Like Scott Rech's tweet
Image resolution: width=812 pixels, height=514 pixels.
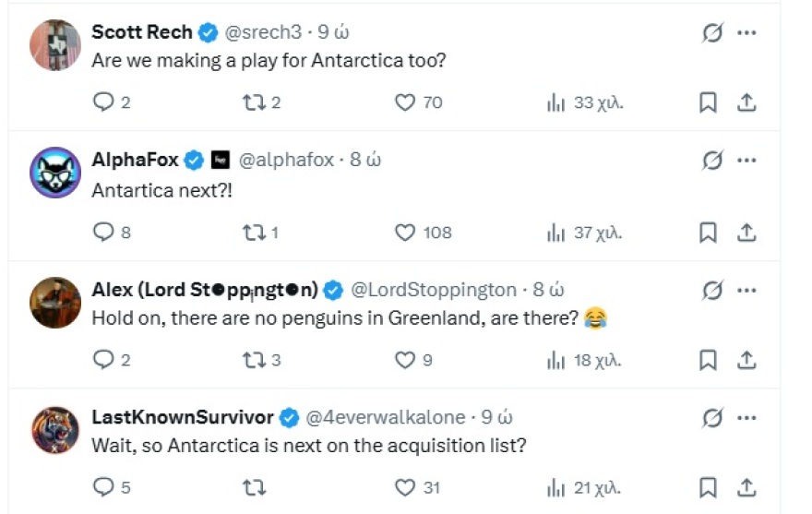click(x=405, y=102)
